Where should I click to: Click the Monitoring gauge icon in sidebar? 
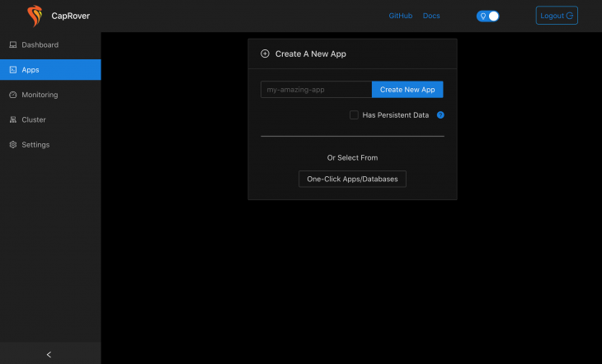click(x=13, y=95)
